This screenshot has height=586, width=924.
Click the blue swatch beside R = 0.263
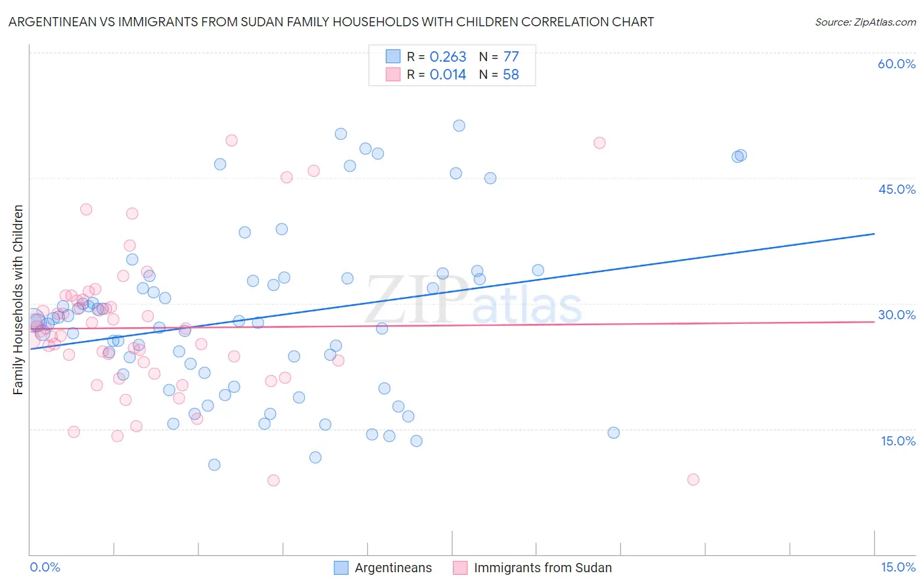point(393,56)
